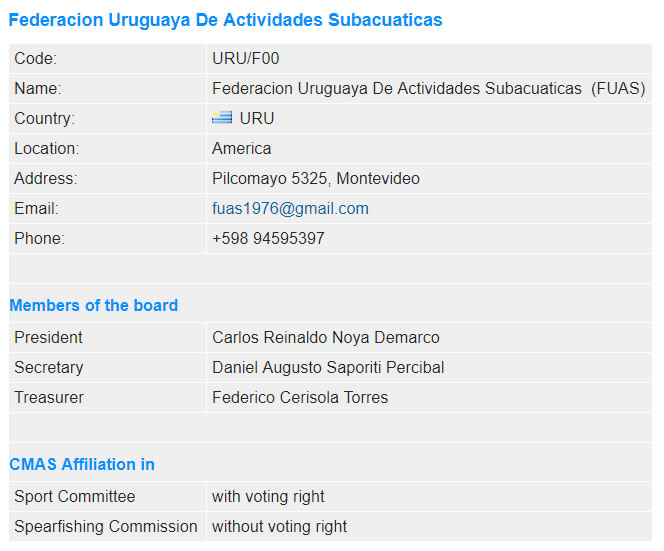Click the Sport Committee row label
The height and width of the screenshot is (551, 664).
pyautogui.click(x=75, y=496)
